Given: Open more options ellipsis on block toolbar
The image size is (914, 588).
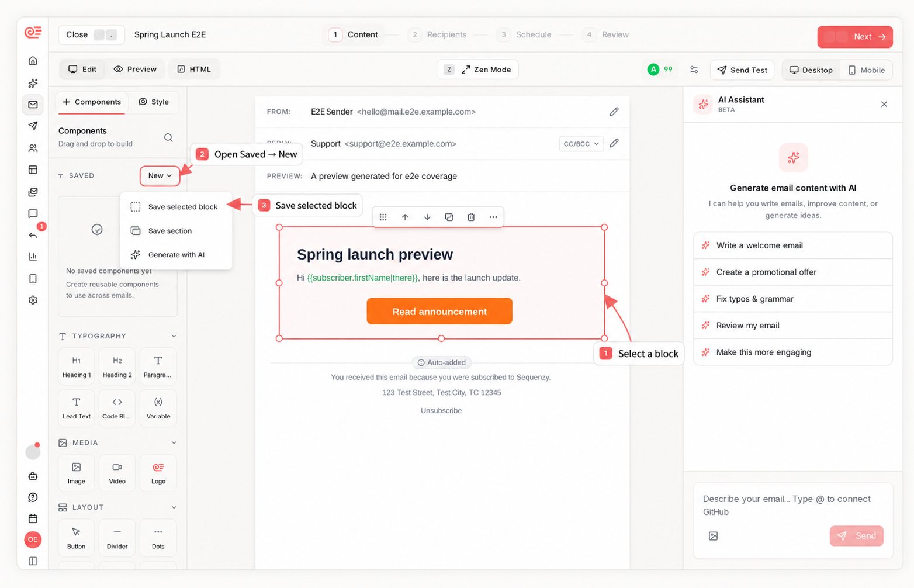Looking at the screenshot, I should click(x=493, y=217).
